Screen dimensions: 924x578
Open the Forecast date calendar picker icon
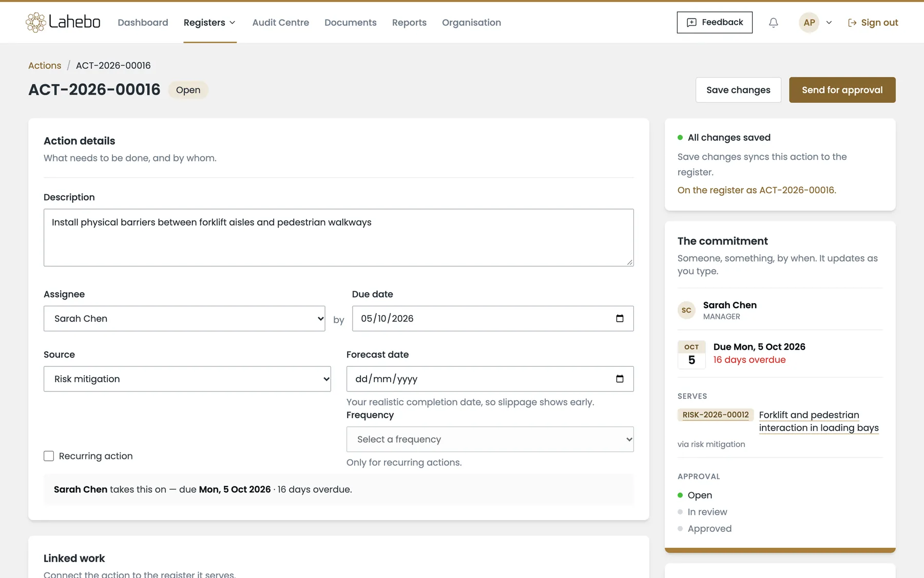point(620,379)
